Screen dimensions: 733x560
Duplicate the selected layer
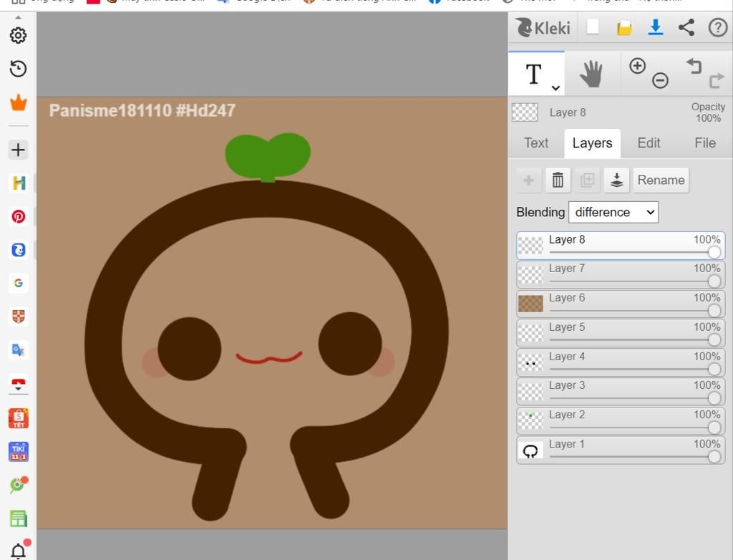[x=587, y=180]
